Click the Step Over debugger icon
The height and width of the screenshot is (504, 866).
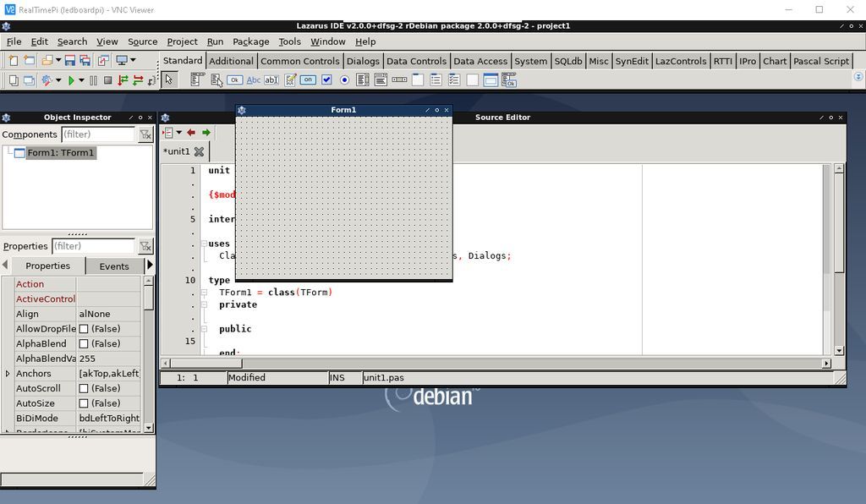coord(137,79)
